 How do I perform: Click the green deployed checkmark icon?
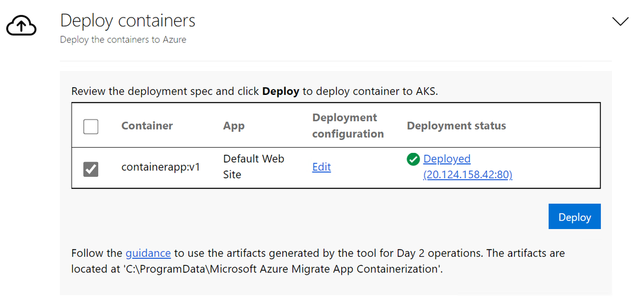point(414,159)
